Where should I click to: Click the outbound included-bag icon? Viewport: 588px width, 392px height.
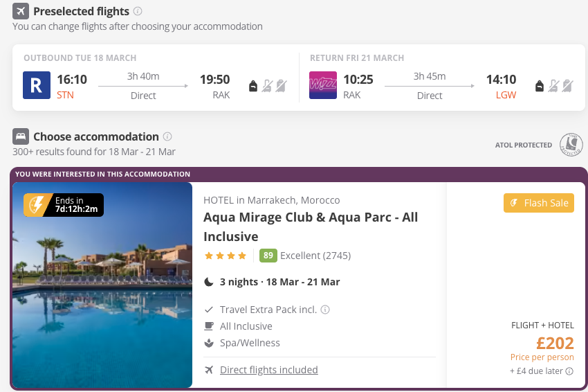(253, 86)
